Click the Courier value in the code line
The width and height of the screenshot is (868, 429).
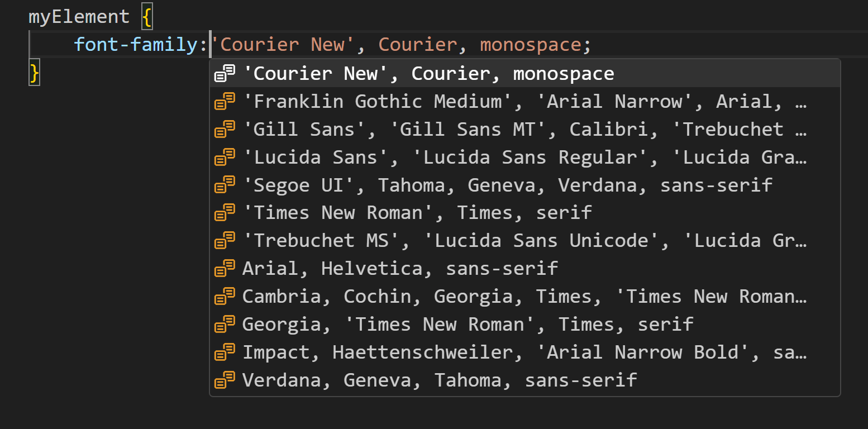417,44
